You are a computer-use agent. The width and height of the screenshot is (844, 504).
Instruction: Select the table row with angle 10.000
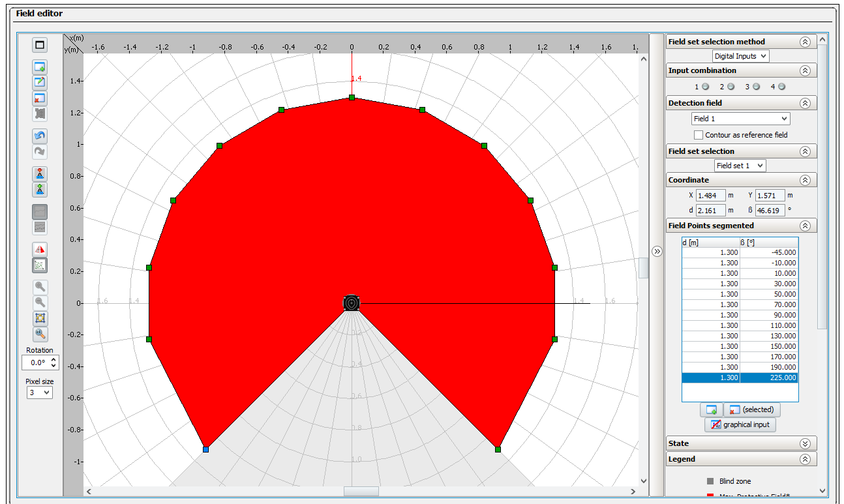coord(740,273)
